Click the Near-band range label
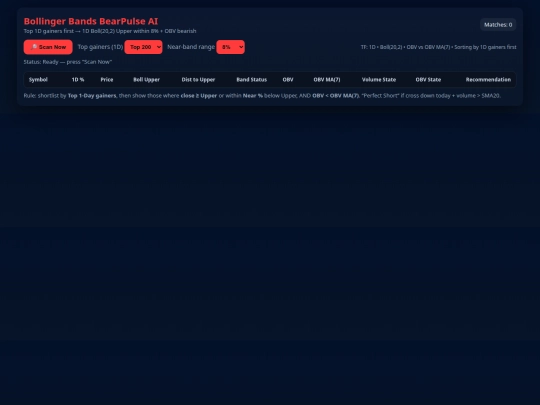540x405 pixels. click(191, 47)
